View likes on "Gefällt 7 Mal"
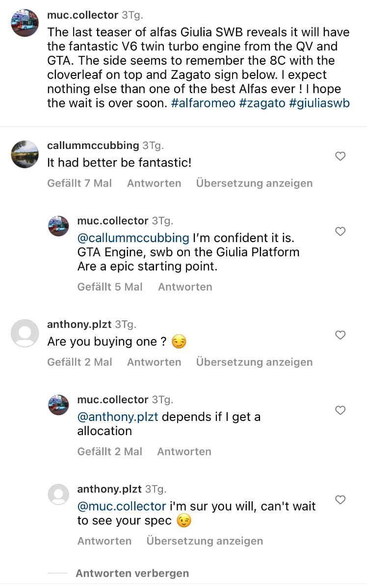367x588 pixels. tap(79, 183)
